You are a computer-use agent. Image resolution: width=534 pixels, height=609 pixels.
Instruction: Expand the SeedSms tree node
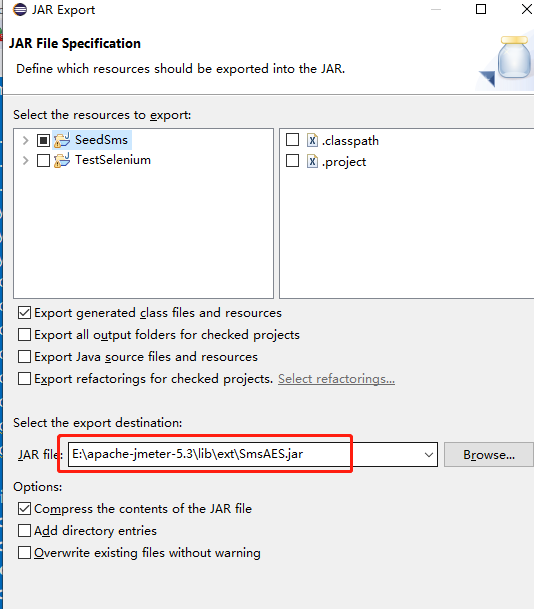click(x=26, y=140)
